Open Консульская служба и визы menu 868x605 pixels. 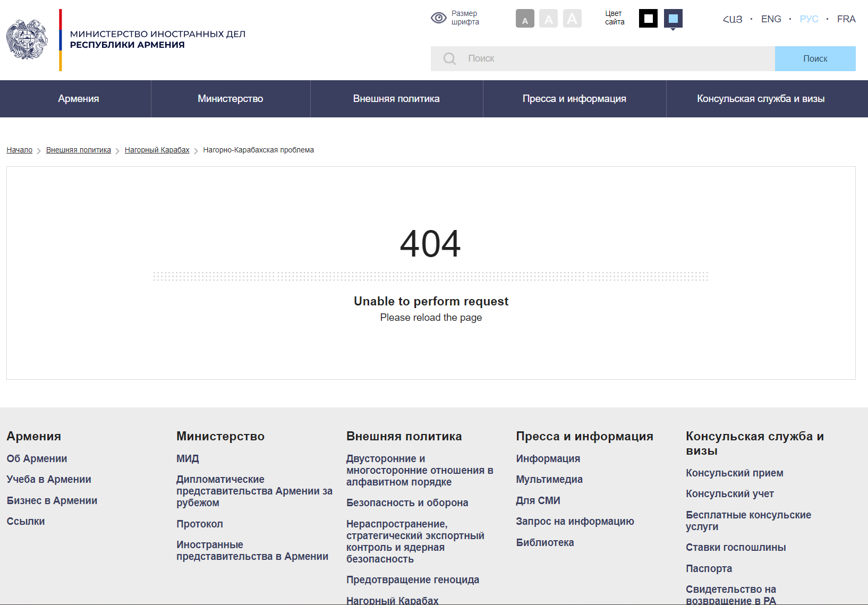click(761, 99)
